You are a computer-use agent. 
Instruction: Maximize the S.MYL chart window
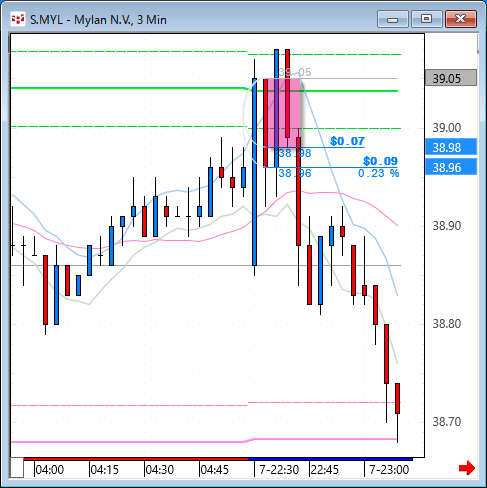pos(427,19)
